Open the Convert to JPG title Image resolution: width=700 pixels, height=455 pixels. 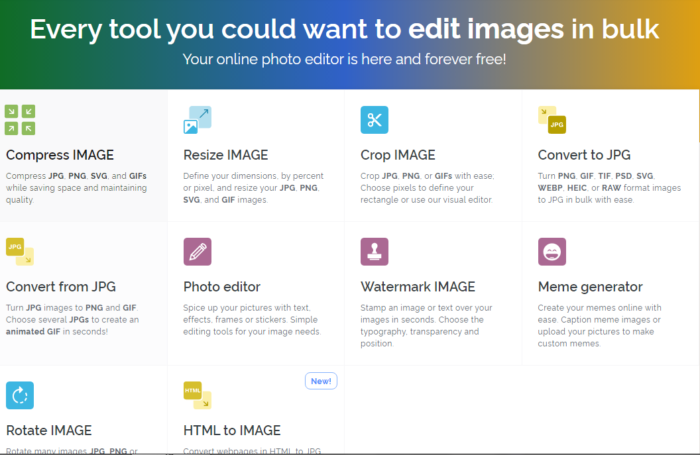click(x=584, y=155)
